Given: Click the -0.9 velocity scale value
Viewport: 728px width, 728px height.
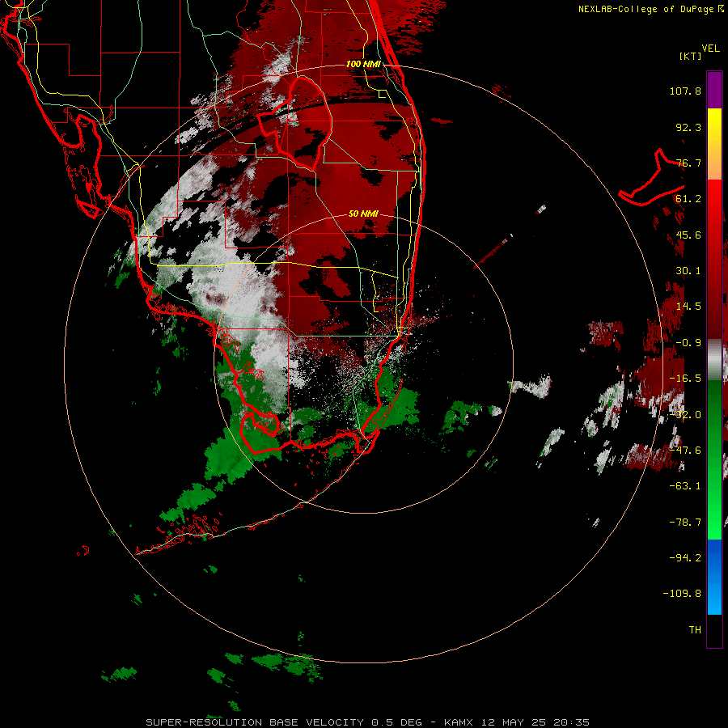Looking at the screenshot, I should coord(688,343).
